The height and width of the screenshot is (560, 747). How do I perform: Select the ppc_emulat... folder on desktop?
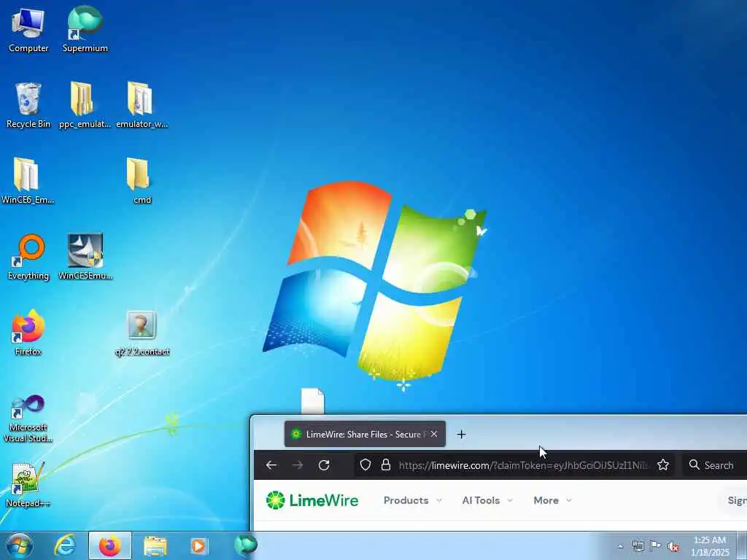(85, 105)
